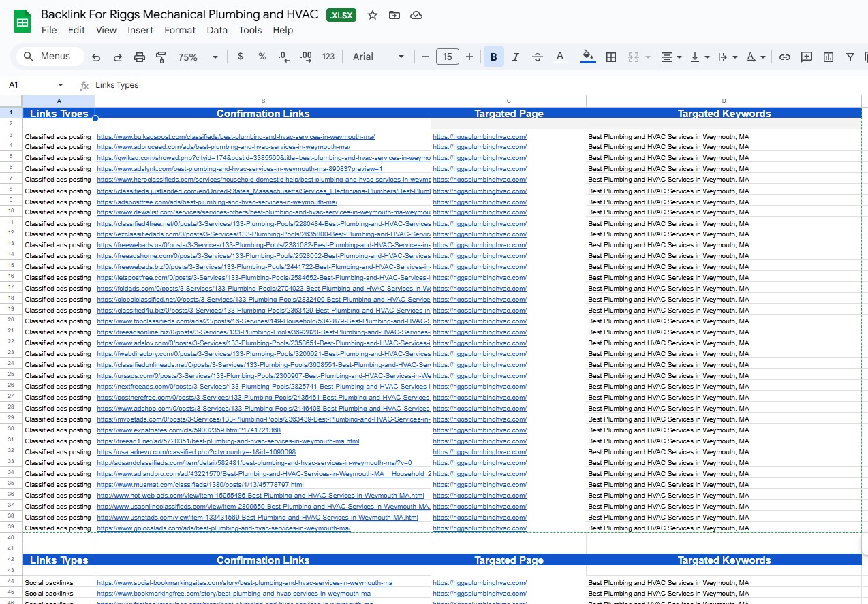Select the Targated Keywords cell in row 1
The width and height of the screenshot is (868, 604).
coord(724,113)
